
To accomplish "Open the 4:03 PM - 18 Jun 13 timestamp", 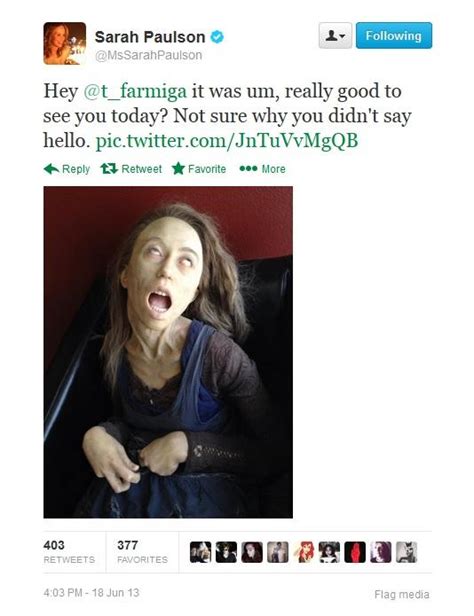I will (x=92, y=592).
